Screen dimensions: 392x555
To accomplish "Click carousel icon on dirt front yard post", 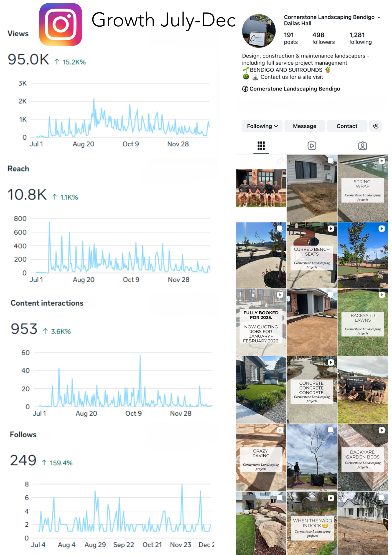I will (331, 161).
